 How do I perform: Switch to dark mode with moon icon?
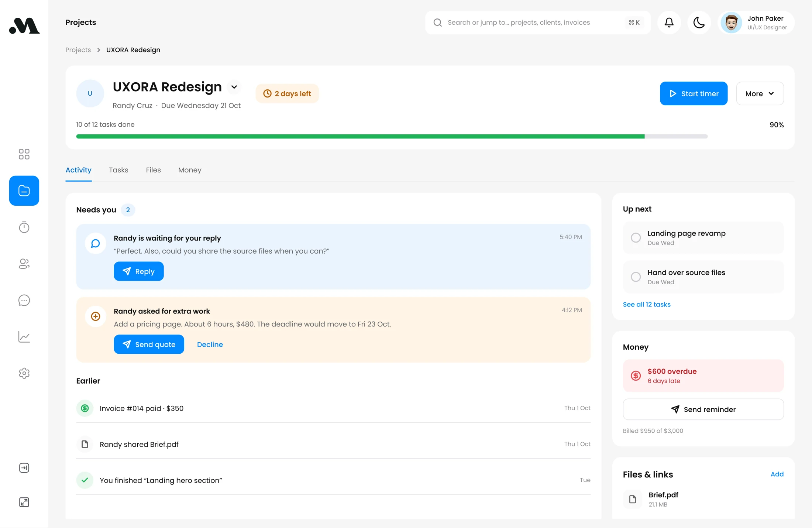click(x=699, y=23)
